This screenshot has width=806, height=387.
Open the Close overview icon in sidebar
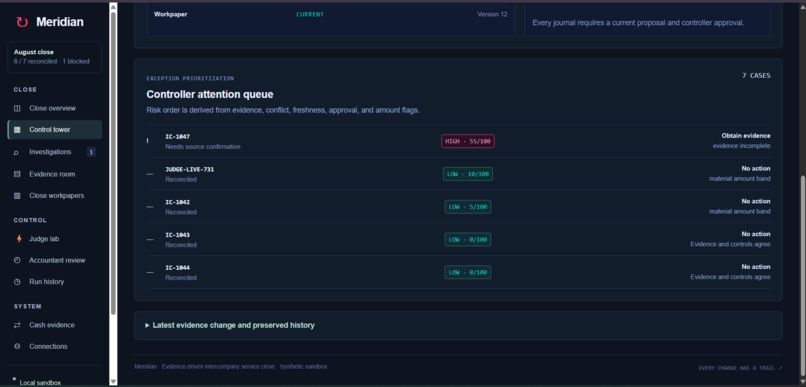(17, 108)
